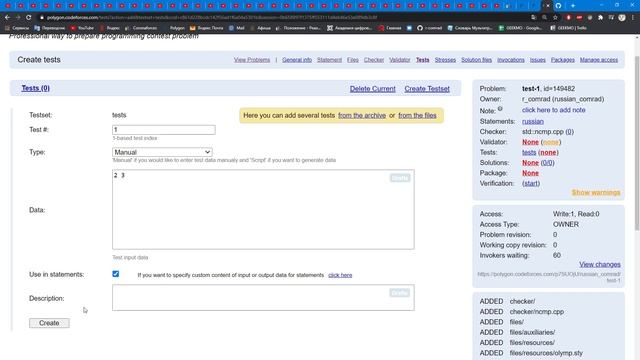Open the Solution files section
This screenshot has width=640, height=360.
click(476, 60)
